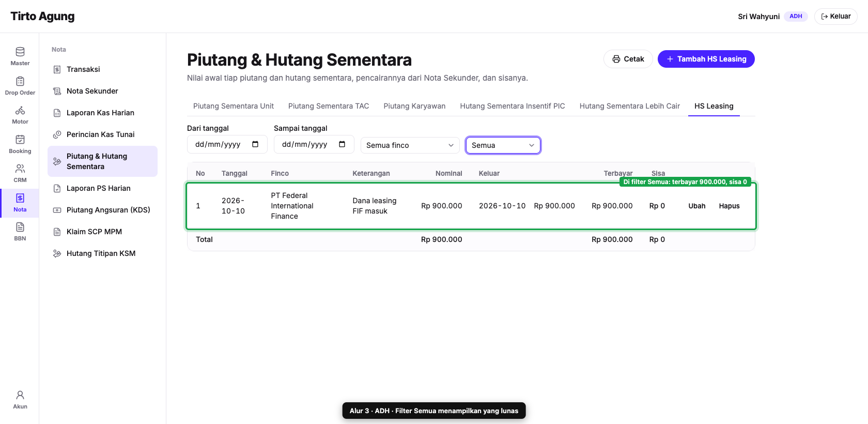The width and height of the screenshot is (868, 424).
Task: Open the CRM section
Action: [20, 173]
